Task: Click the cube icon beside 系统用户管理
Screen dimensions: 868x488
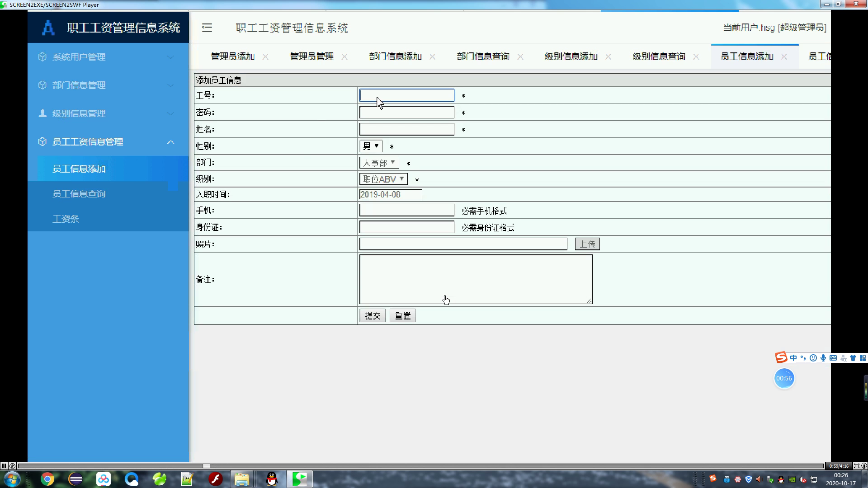Action: click(x=42, y=57)
